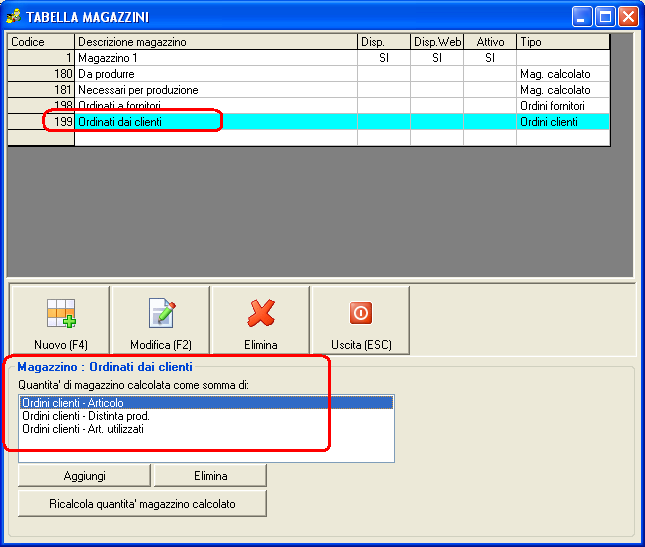Click the red X Elimina icon
This screenshot has height=547, width=645.
point(261,313)
